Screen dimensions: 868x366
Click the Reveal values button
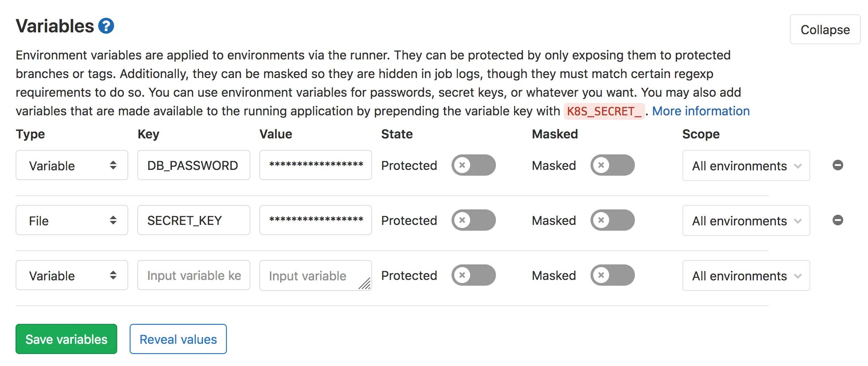point(178,339)
